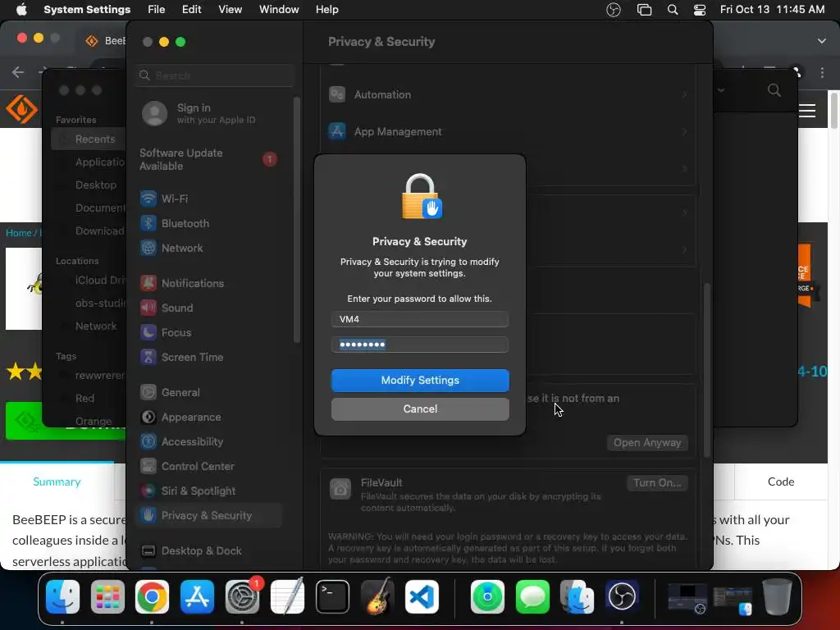The height and width of the screenshot is (630, 840).
Task: Open General settings in sidebar
Action: click(x=170, y=393)
